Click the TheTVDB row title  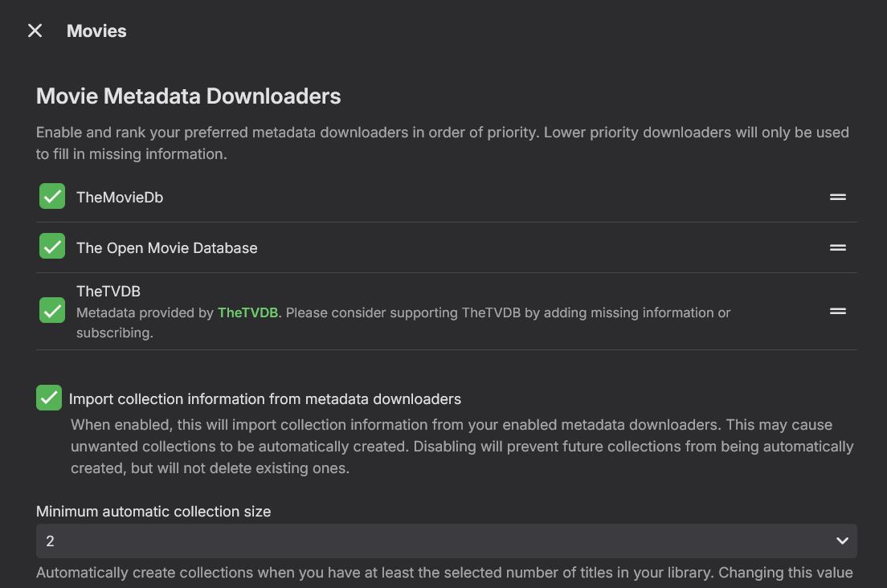pyautogui.click(x=108, y=292)
